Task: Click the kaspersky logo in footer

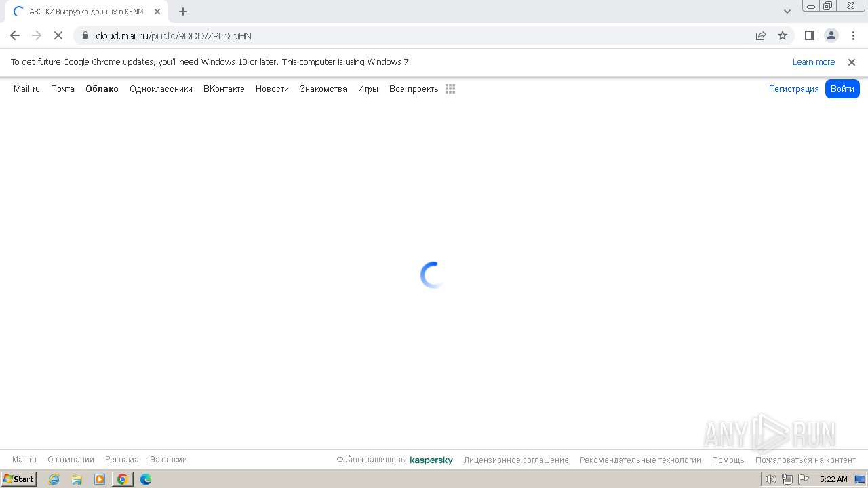Action: pyautogui.click(x=431, y=460)
